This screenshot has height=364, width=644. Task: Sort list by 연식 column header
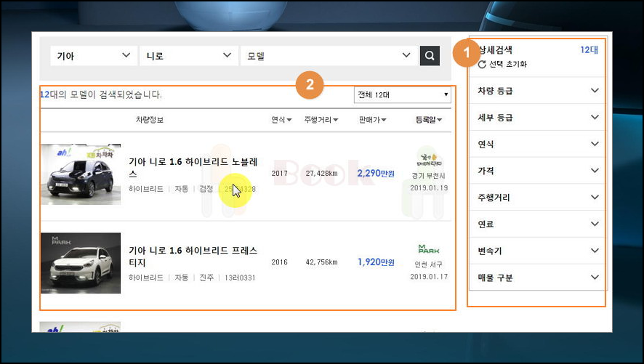click(x=281, y=120)
